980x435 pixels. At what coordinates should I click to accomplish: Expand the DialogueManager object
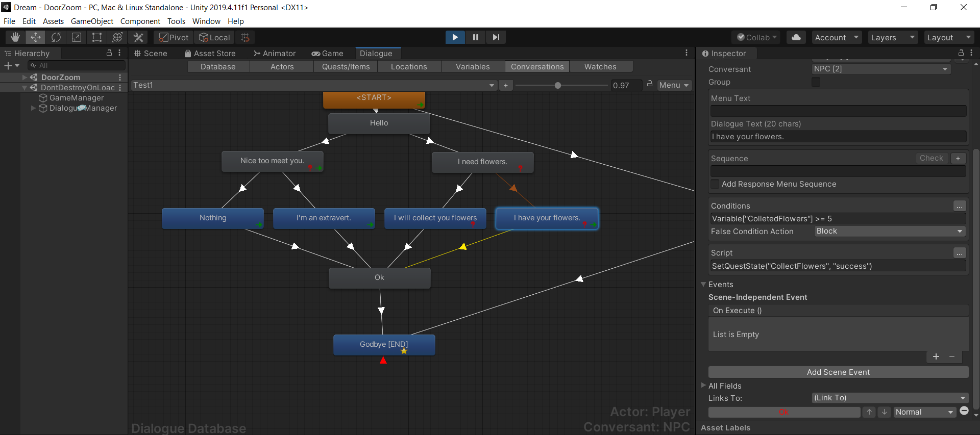(34, 108)
